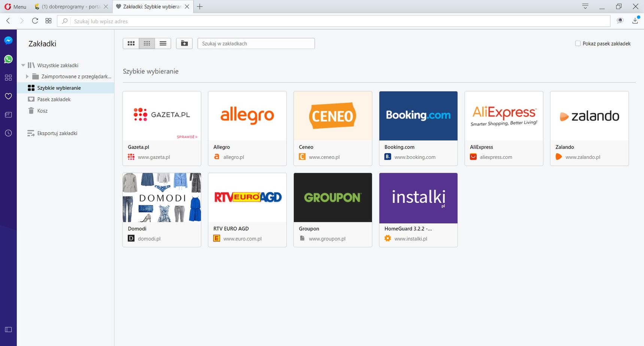Go forward to next page

21,21
